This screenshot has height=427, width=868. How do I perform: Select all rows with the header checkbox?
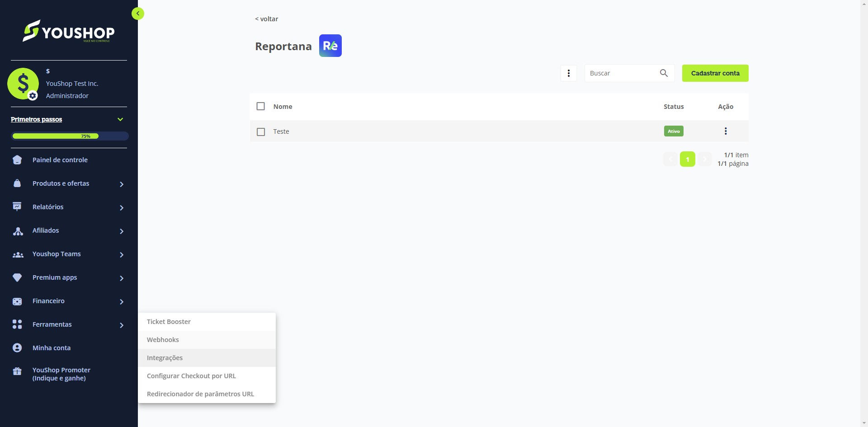point(261,106)
